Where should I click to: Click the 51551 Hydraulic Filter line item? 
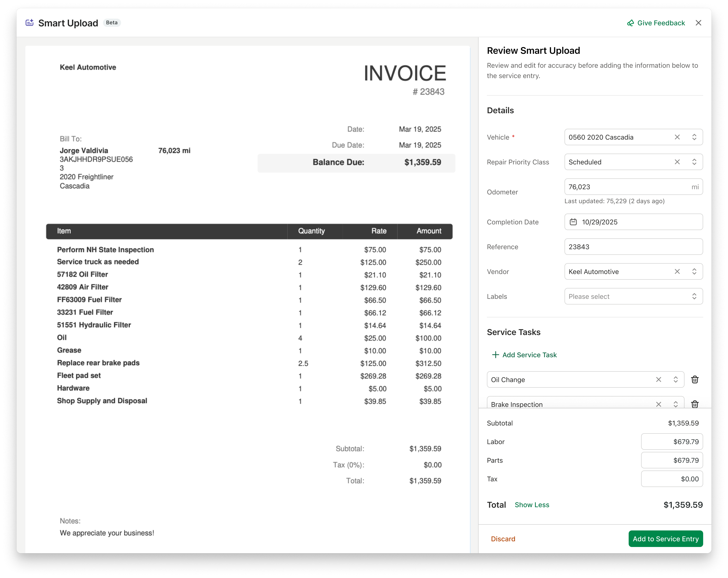click(94, 325)
